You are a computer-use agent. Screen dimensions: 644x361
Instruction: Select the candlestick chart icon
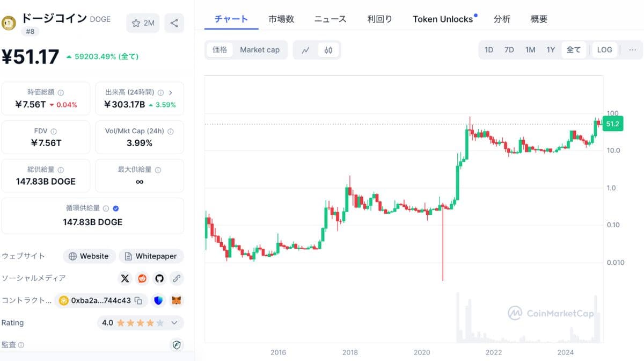pyautogui.click(x=328, y=50)
